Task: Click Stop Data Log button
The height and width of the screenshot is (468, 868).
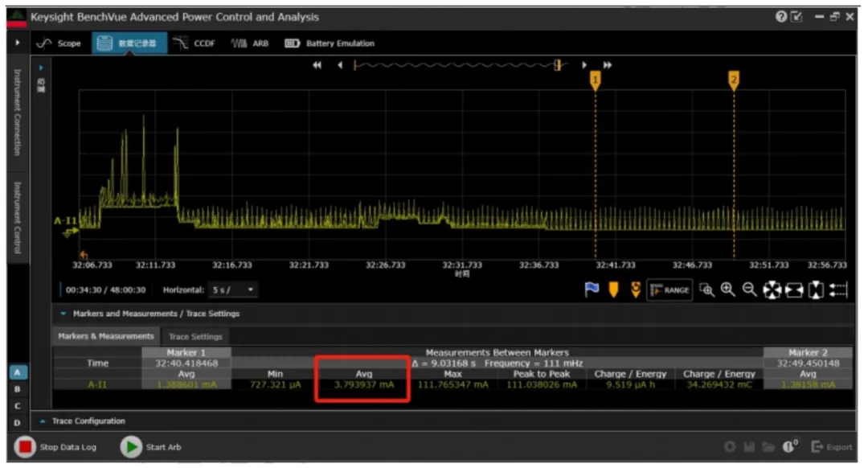Action: tap(55, 447)
